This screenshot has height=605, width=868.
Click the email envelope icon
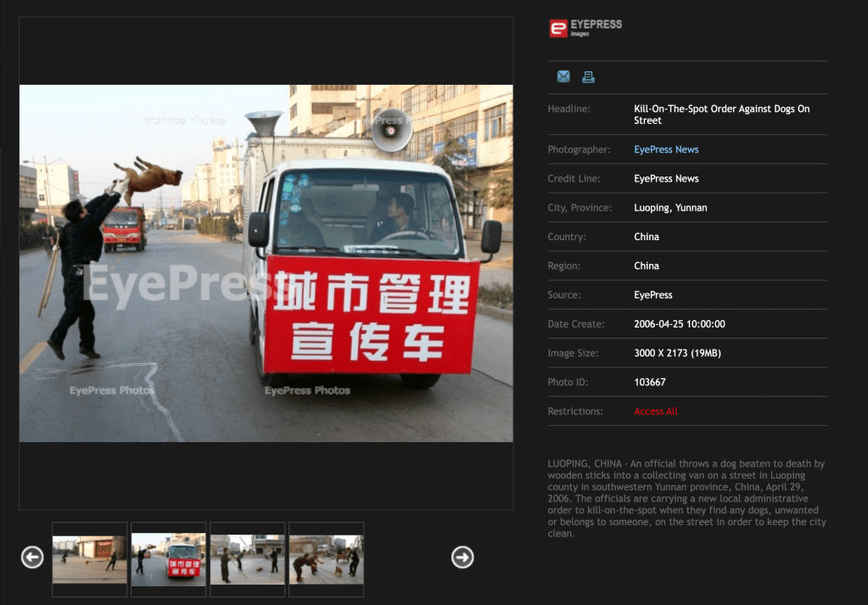563,77
